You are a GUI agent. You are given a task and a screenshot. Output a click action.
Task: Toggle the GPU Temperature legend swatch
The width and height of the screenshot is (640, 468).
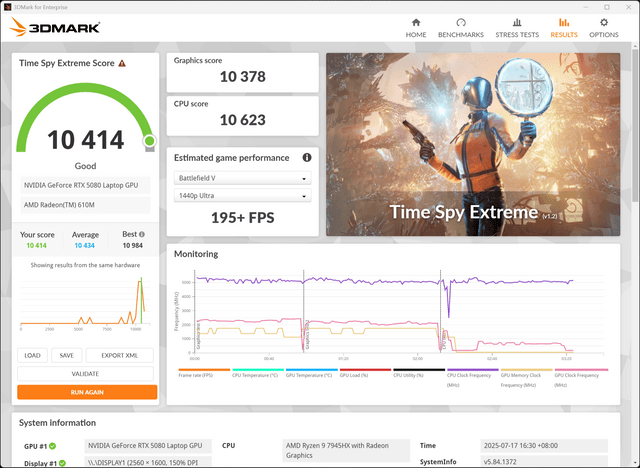(312, 370)
